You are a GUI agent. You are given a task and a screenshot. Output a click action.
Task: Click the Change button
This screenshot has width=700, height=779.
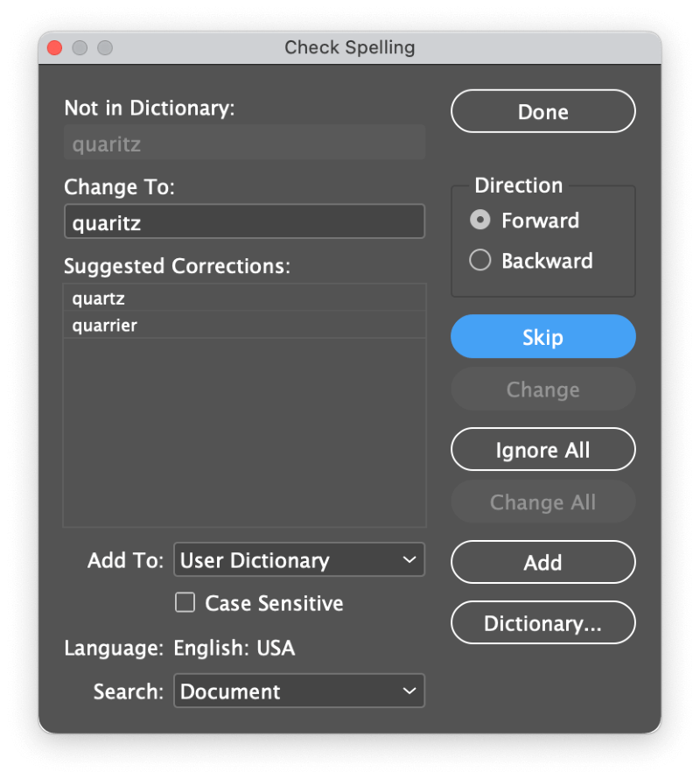tap(543, 389)
